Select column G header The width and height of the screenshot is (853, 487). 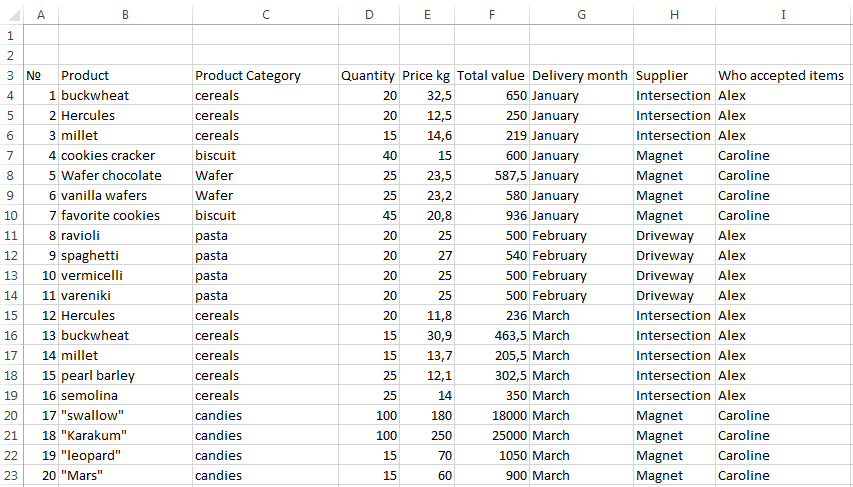[x=581, y=14]
